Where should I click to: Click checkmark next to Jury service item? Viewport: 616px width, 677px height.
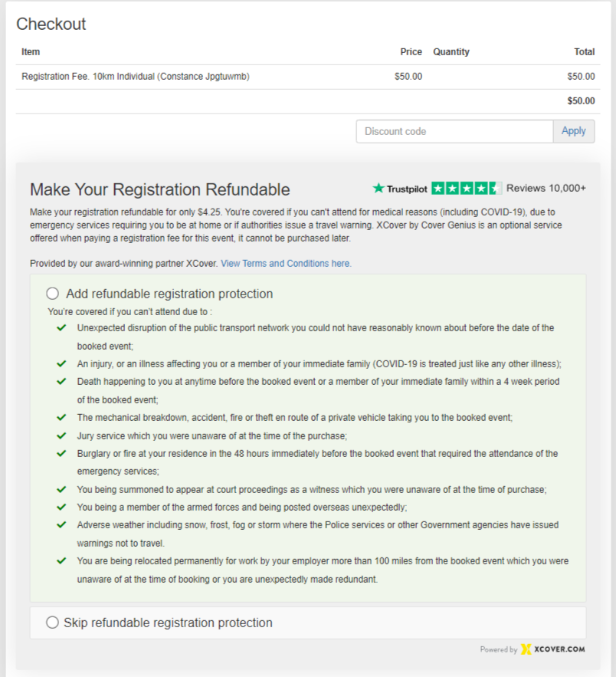pos(61,435)
